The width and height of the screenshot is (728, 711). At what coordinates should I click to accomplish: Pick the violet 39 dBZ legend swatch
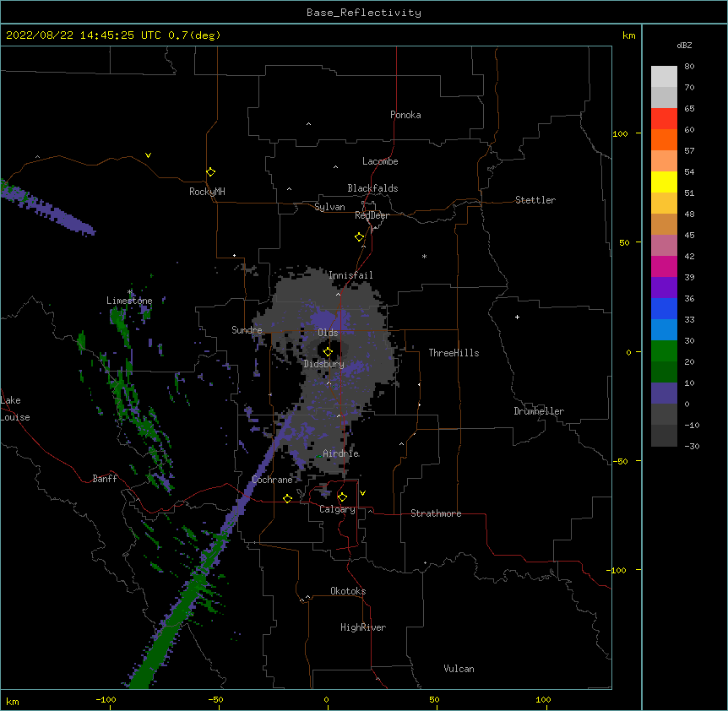pos(664,288)
